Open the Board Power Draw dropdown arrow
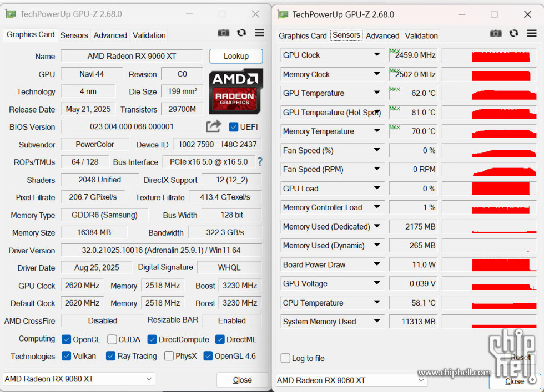The width and height of the screenshot is (544, 392). [x=377, y=265]
